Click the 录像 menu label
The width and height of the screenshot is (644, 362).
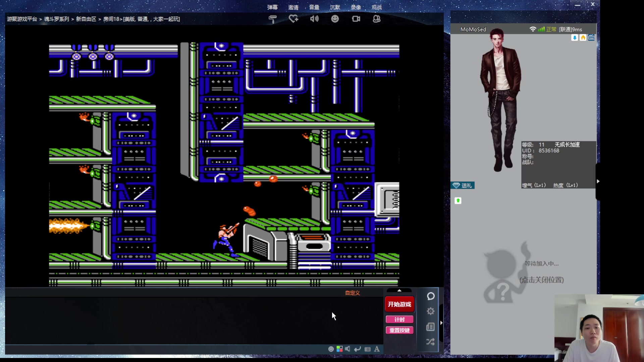click(356, 7)
